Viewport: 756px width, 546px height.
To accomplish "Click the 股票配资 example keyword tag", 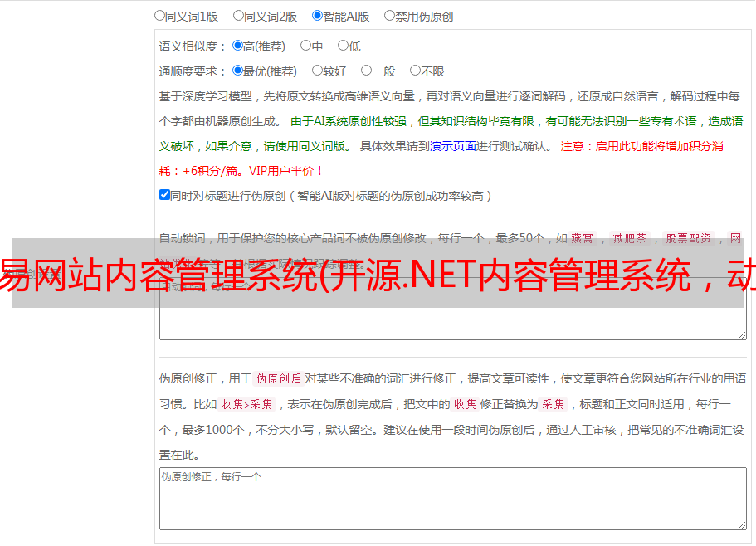I will [689, 238].
